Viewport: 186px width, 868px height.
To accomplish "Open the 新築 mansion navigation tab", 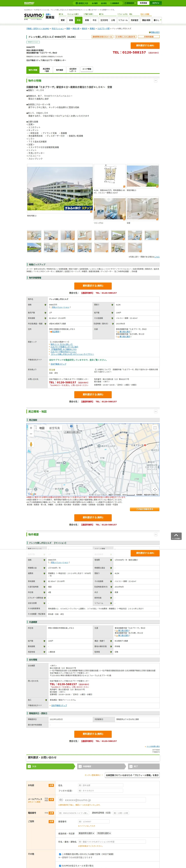I will pyautogui.click(x=71, y=20).
